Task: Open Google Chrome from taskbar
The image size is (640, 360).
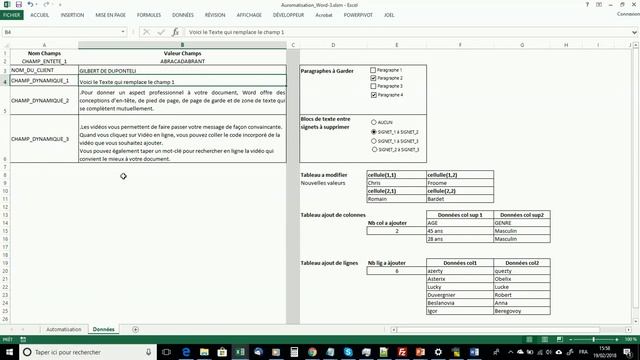Action: point(312,352)
